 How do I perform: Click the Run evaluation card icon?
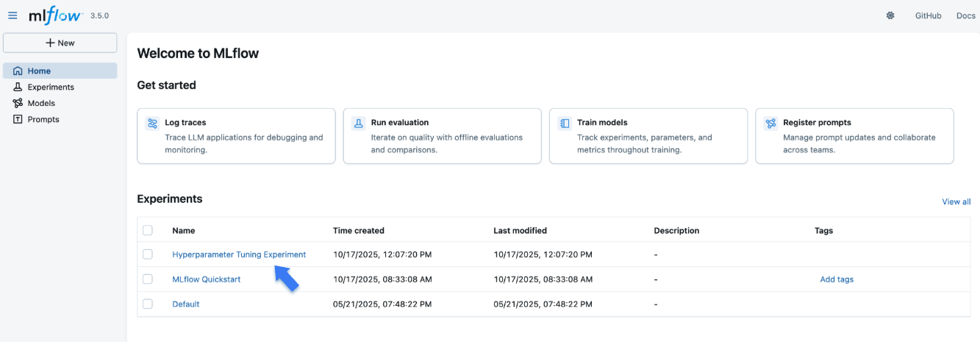pos(358,124)
